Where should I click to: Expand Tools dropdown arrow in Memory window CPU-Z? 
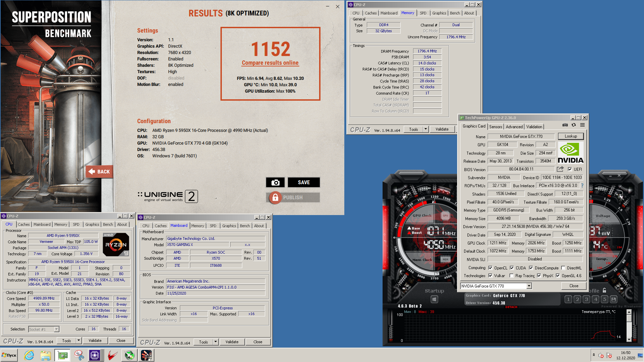(x=426, y=129)
